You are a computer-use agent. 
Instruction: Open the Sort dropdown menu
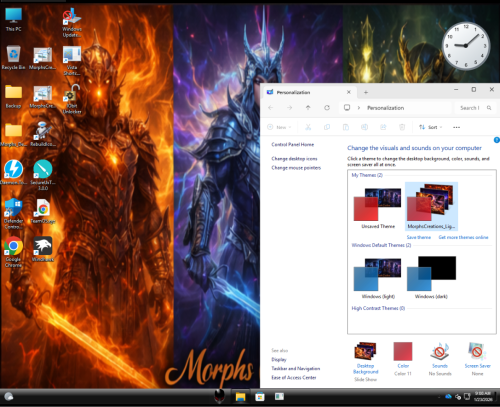tap(430, 127)
